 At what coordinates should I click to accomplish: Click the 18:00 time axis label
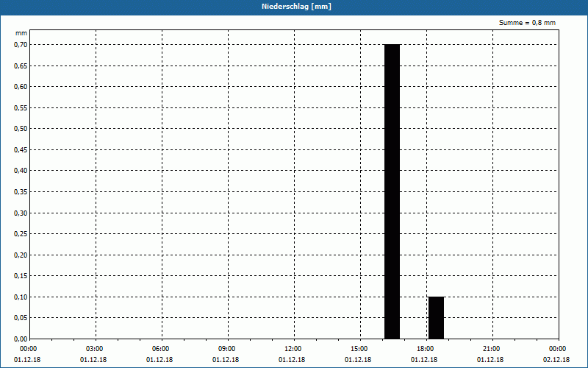click(x=425, y=349)
